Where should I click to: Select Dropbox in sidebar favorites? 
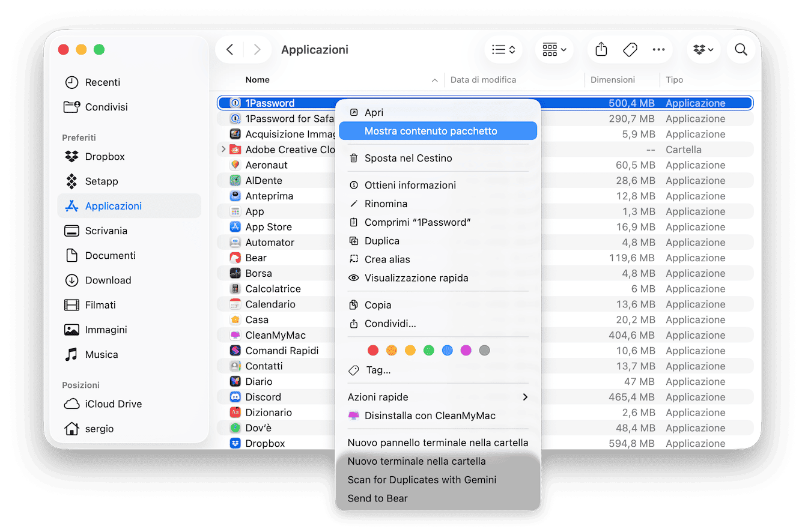(x=129, y=157)
